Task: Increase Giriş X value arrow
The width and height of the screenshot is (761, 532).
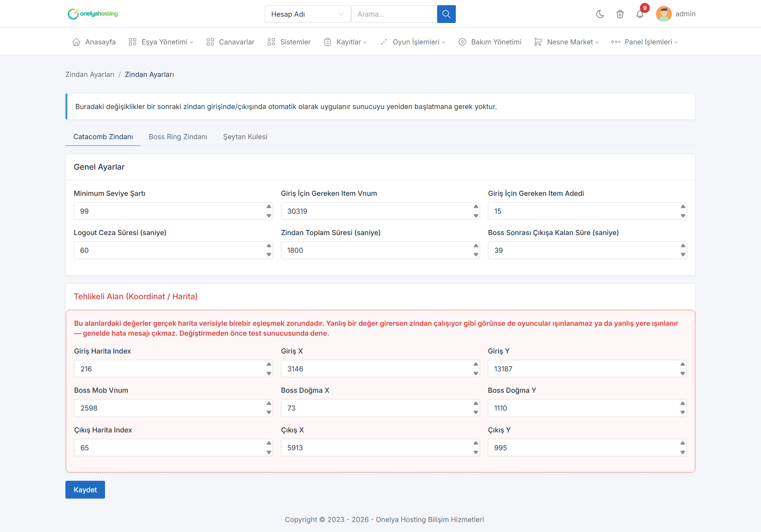Action: 476,364
